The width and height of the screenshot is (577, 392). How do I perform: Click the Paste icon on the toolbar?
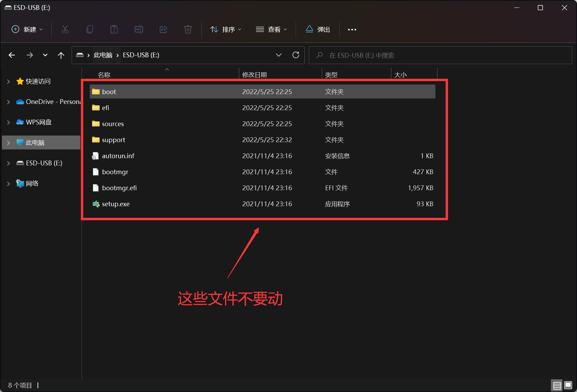(x=114, y=29)
